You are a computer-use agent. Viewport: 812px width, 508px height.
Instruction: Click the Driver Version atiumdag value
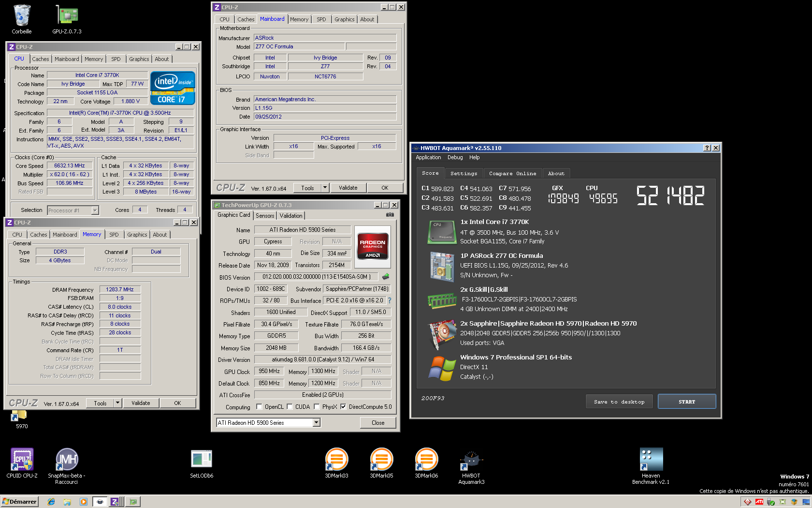323,359
